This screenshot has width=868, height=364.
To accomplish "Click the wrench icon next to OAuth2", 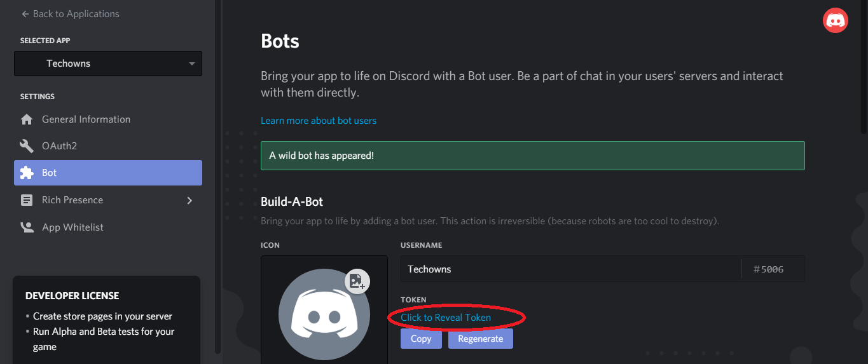I will pyautogui.click(x=27, y=146).
